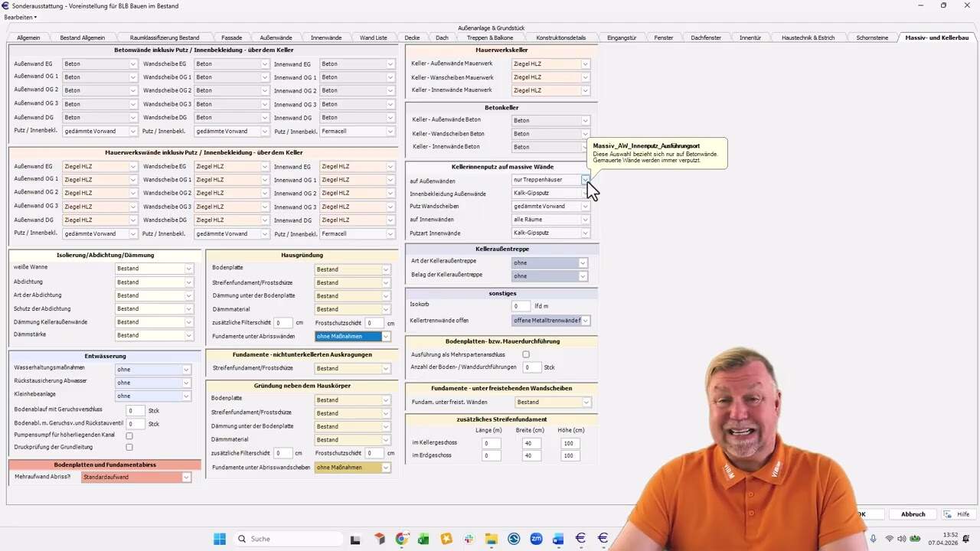The image size is (980, 551).
Task: Open the Zoom app in taskbar
Action: pyautogui.click(x=536, y=539)
